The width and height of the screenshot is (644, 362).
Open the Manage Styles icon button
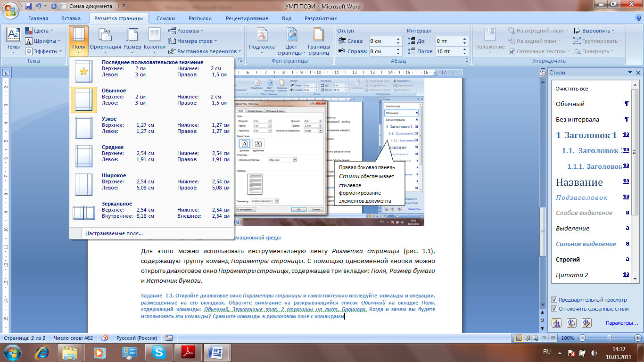tap(586, 323)
